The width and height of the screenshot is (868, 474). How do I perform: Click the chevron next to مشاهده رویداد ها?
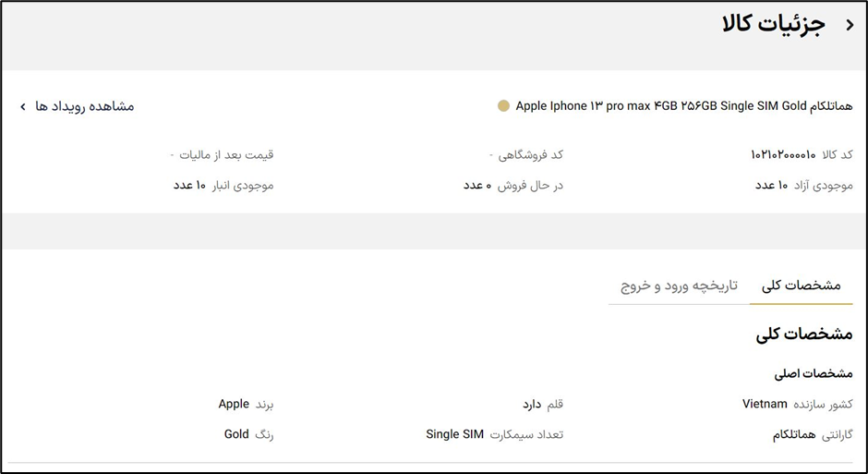[22, 107]
